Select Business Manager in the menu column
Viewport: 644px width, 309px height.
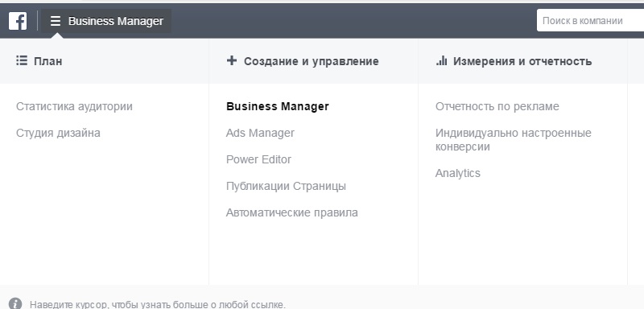click(277, 107)
